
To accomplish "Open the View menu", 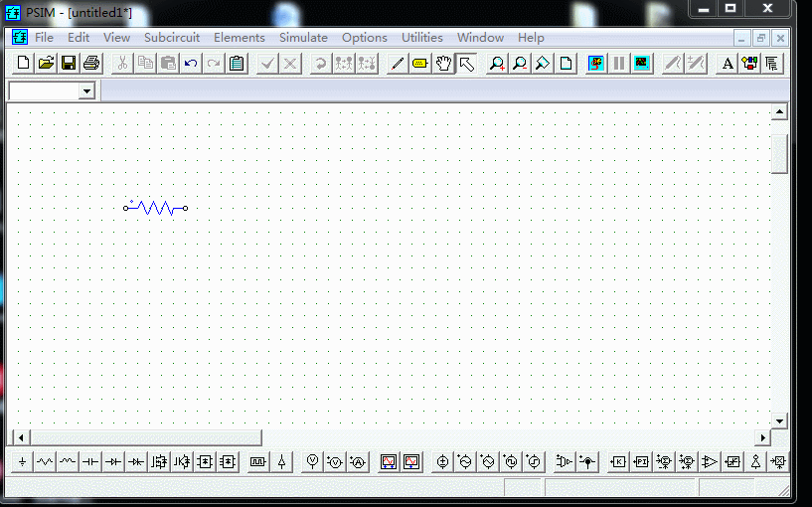I will pos(116,38).
